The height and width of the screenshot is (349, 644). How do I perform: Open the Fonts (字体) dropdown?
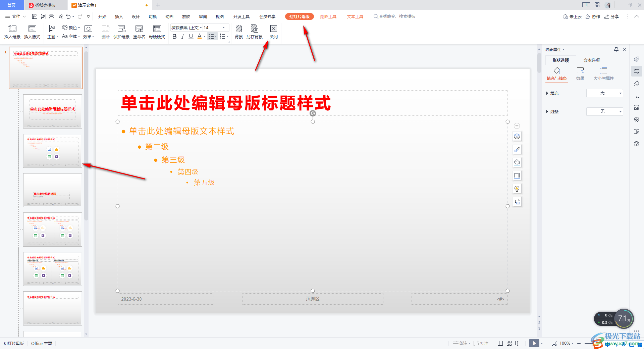pyautogui.click(x=71, y=36)
